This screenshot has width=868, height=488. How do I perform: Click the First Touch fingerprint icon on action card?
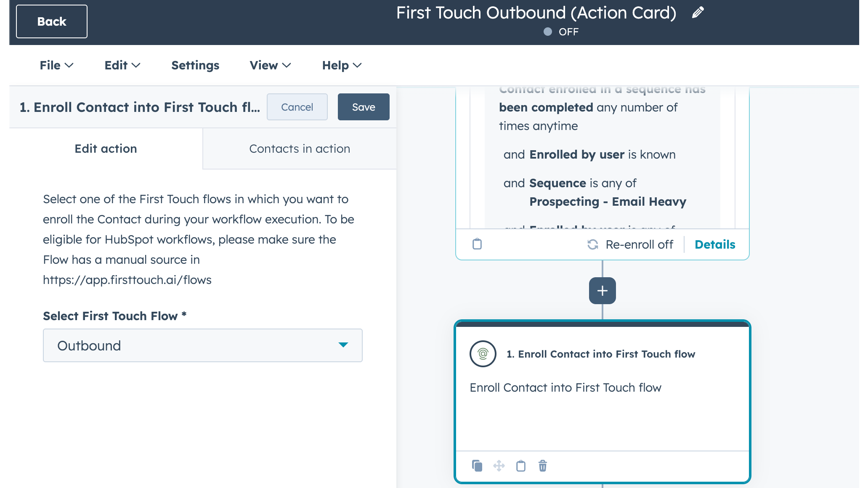483,354
